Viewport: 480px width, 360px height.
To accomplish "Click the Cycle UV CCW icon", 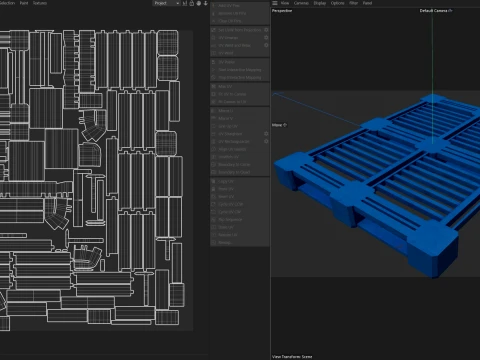I will pos(214,204).
